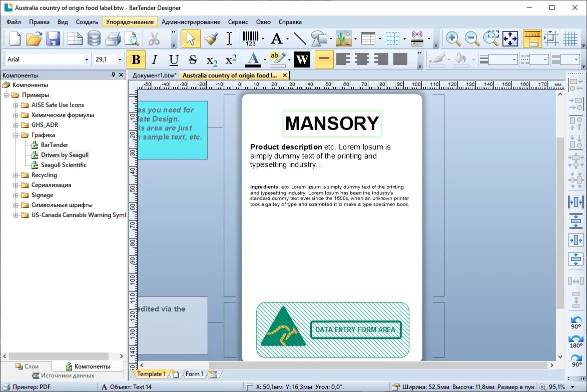Screen dimensions: 587x392
Task: Toggle Bold formatting button
Action: (x=136, y=59)
